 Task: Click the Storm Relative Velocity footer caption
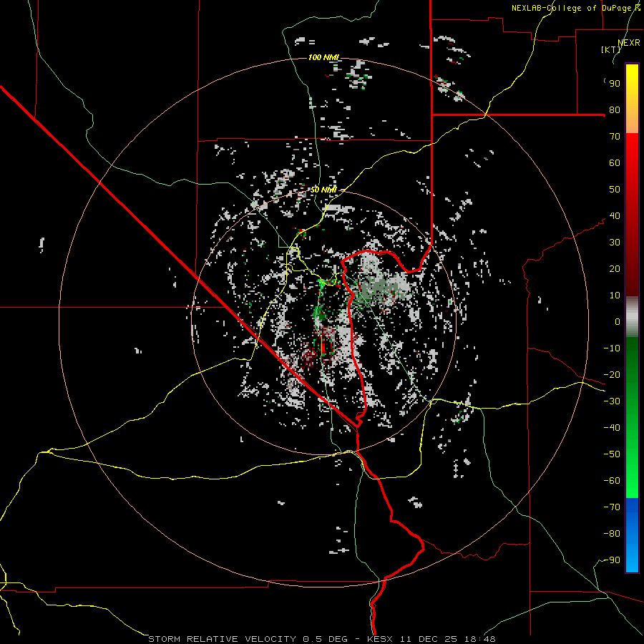pos(322,639)
